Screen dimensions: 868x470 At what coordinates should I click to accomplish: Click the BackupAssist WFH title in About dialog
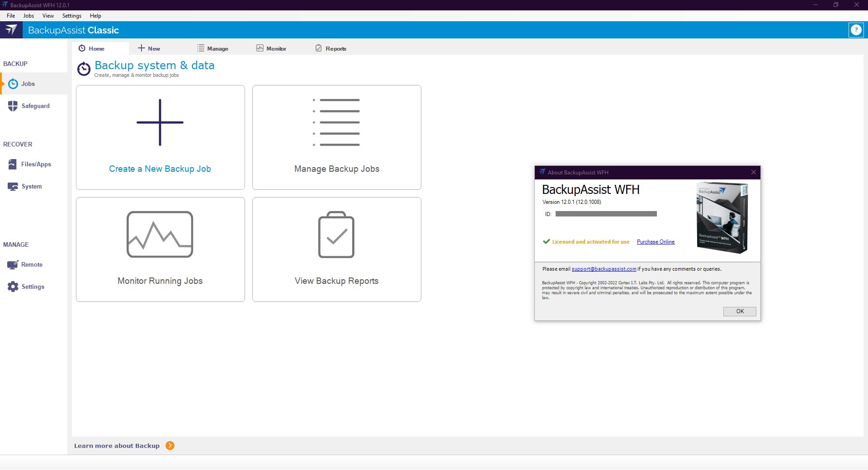pyautogui.click(x=591, y=189)
